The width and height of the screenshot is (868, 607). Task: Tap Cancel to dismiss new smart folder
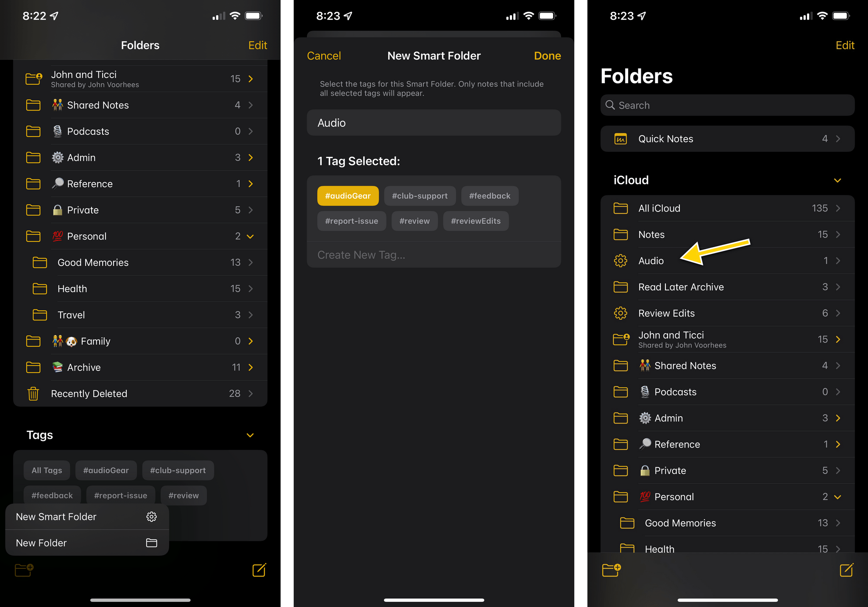coord(325,56)
